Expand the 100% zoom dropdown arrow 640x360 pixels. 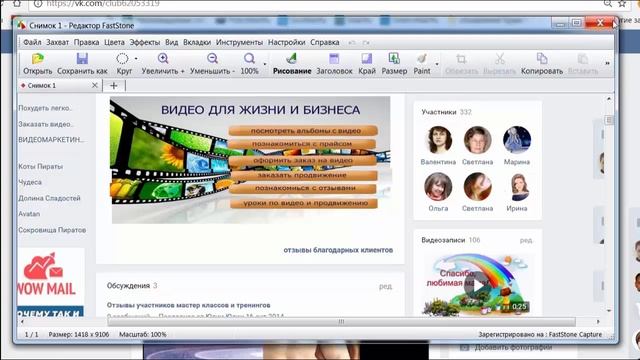click(264, 64)
